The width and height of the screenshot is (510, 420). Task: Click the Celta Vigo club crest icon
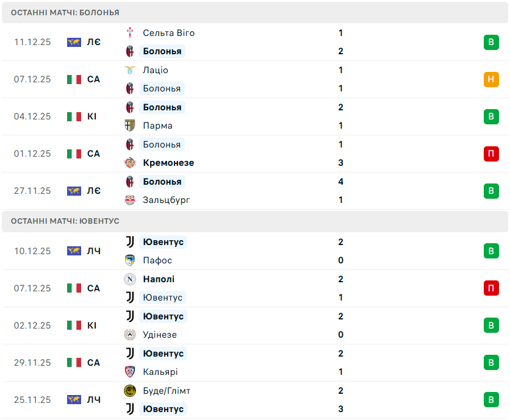pos(130,33)
